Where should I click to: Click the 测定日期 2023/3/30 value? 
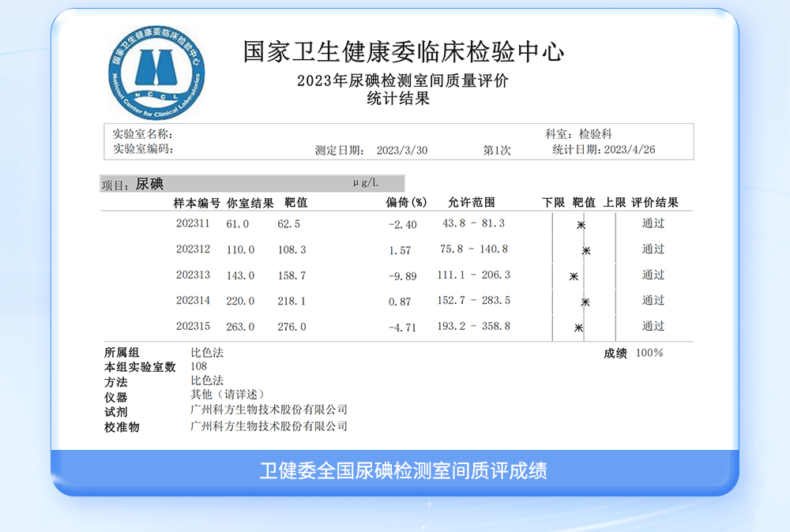coord(401,150)
